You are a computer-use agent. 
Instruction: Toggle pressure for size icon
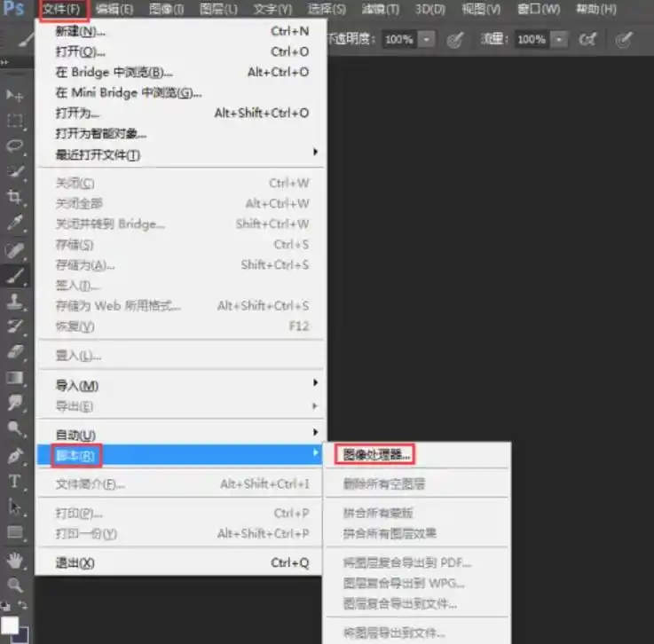(x=625, y=40)
